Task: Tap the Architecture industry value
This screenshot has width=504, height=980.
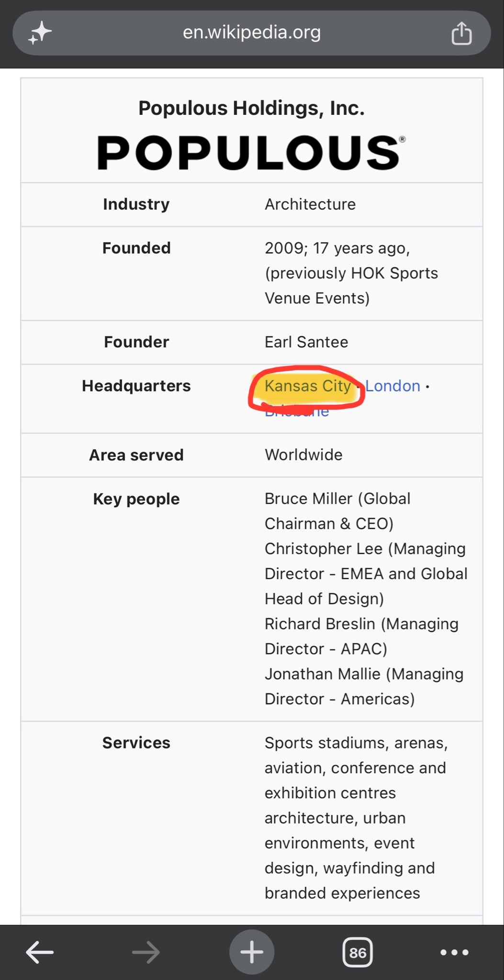Action: point(310,204)
